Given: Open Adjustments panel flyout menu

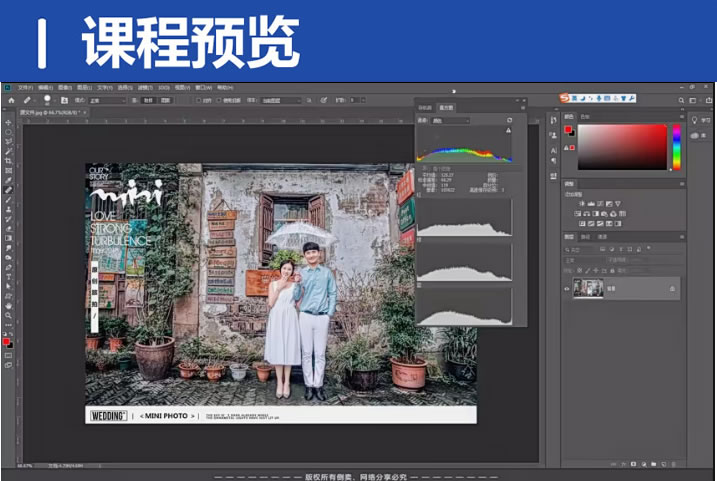Looking at the screenshot, I should pos(682,184).
